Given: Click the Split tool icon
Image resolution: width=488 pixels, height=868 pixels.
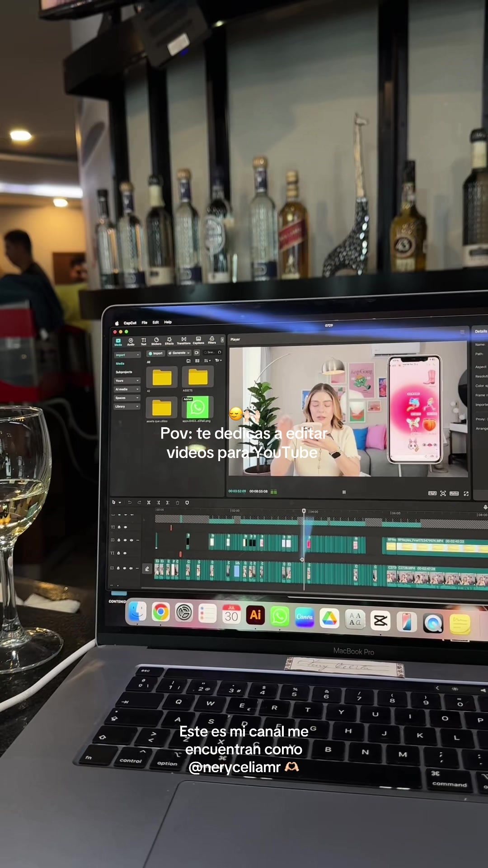Looking at the screenshot, I should (149, 502).
